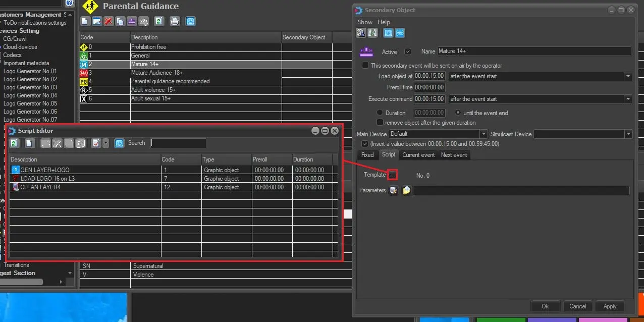Click the printer icon in Parental Guidance toolbar
Viewport: 644px width, 322px height.
(x=175, y=21)
